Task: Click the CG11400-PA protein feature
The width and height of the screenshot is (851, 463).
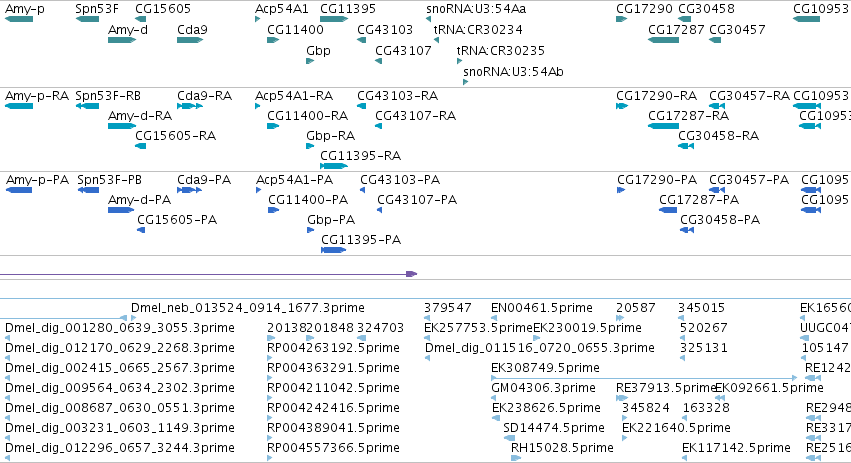Action: coord(274,210)
